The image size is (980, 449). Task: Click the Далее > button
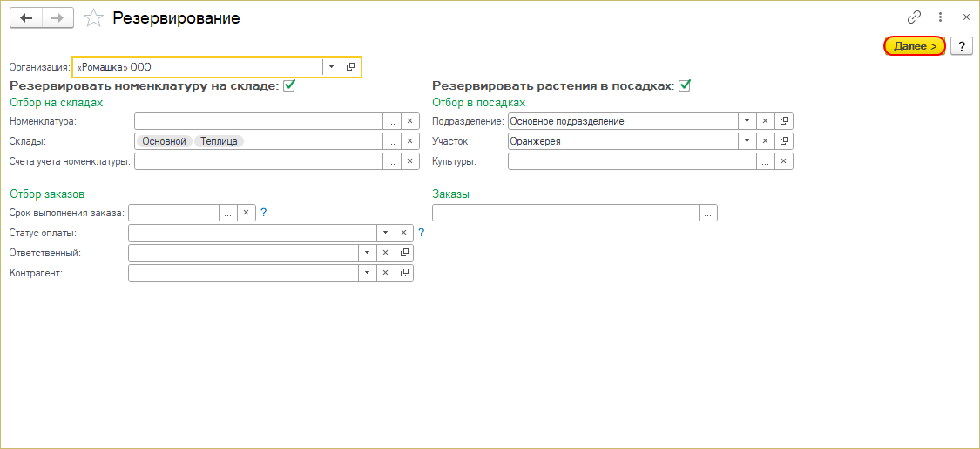(x=915, y=46)
